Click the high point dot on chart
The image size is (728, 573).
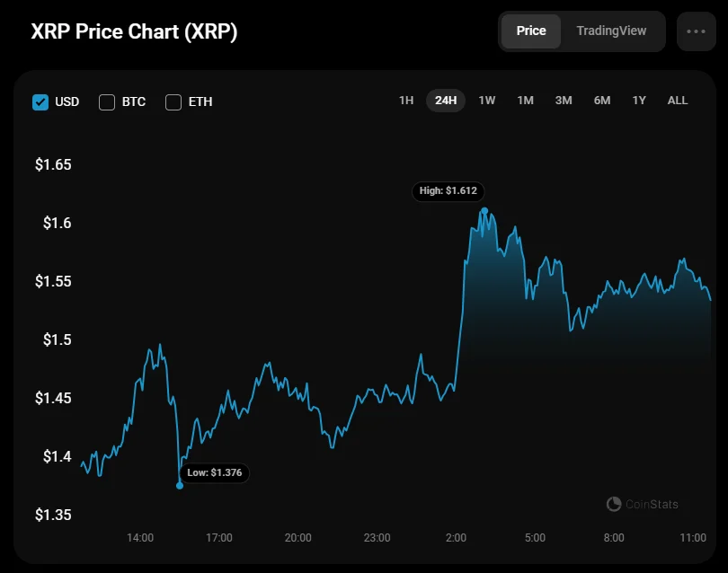pyautogui.click(x=484, y=211)
